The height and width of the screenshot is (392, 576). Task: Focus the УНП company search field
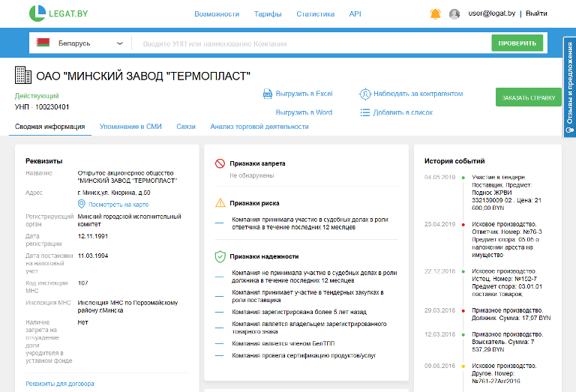(x=311, y=43)
